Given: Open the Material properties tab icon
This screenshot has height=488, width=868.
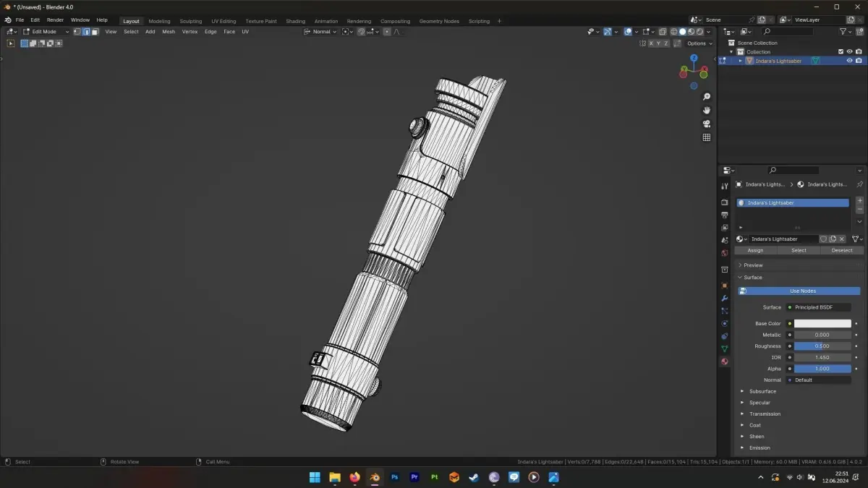Looking at the screenshot, I should coord(724,361).
